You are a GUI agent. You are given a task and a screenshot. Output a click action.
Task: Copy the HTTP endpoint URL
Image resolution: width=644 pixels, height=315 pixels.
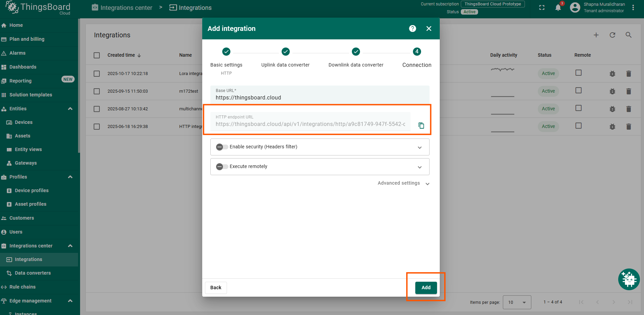(421, 126)
